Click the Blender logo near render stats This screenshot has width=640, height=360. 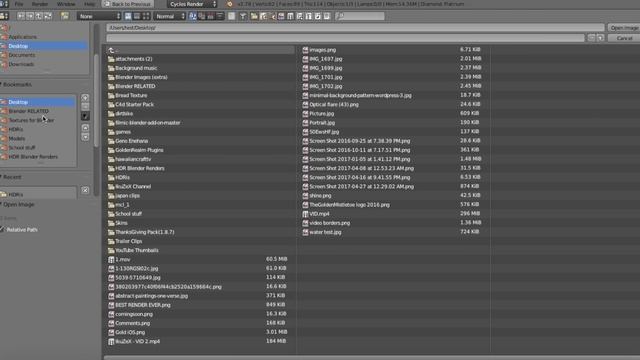tap(229, 4)
